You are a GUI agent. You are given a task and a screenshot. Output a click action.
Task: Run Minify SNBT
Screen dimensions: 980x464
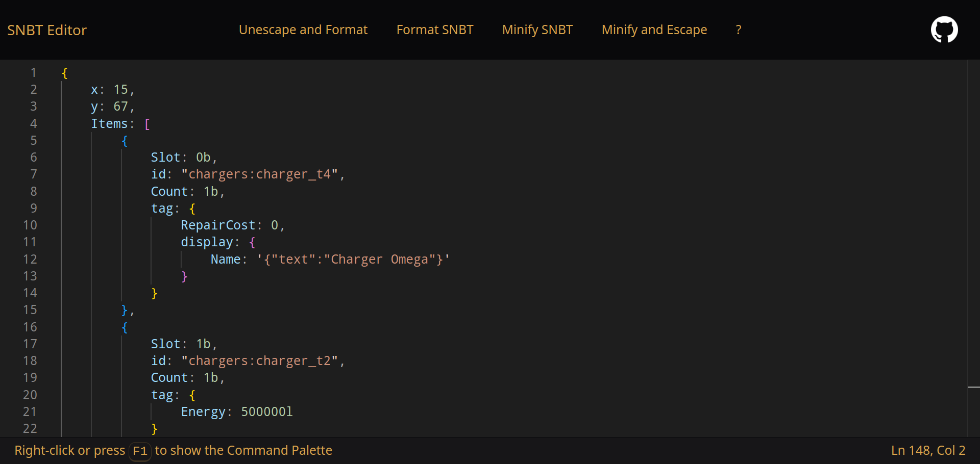(x=537, y=30)
